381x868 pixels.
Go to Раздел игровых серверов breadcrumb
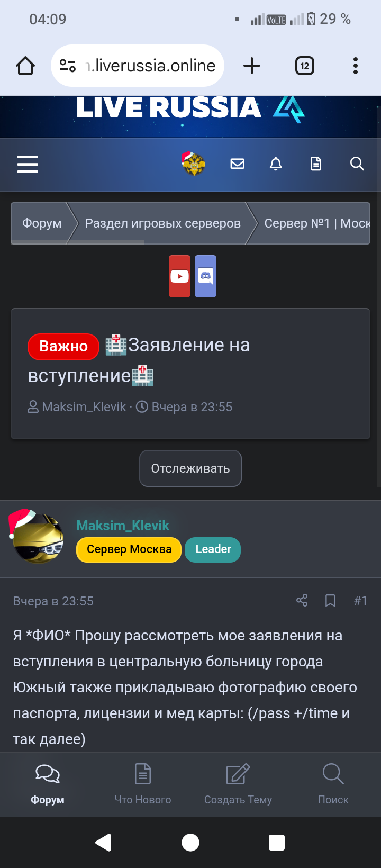tap(163, 223)
